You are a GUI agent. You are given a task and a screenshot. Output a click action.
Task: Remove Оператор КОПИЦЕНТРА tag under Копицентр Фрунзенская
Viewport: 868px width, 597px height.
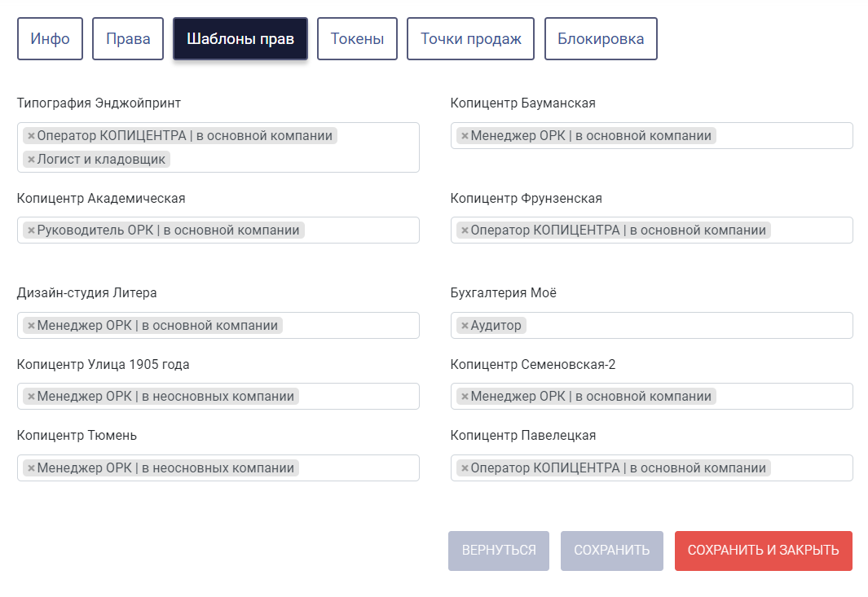coord(465,230)
